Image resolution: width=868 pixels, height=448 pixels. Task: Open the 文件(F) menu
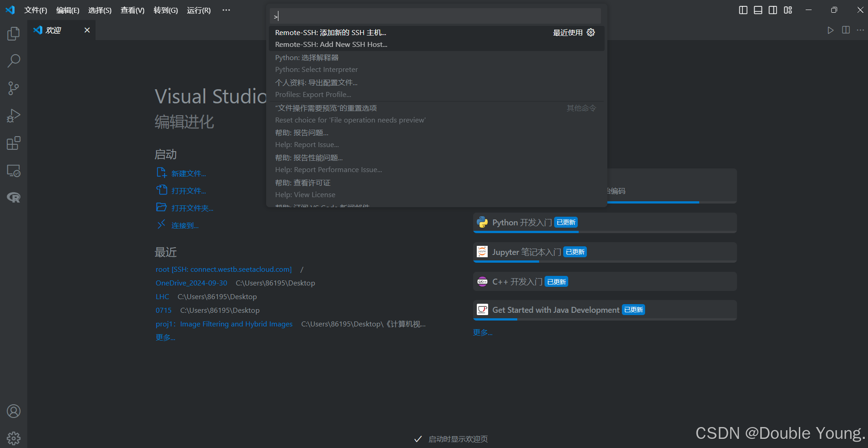(x=35, y=10)
